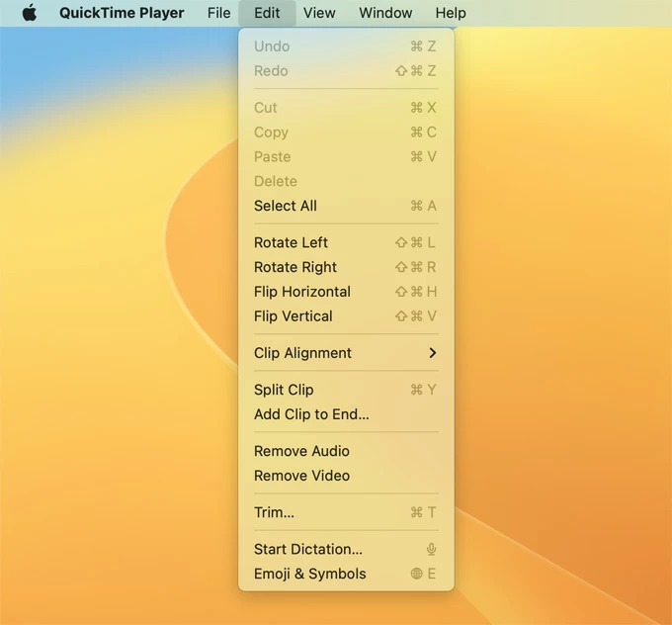Open the Apple menu logo
672x625 pixels.
(30, 13)
